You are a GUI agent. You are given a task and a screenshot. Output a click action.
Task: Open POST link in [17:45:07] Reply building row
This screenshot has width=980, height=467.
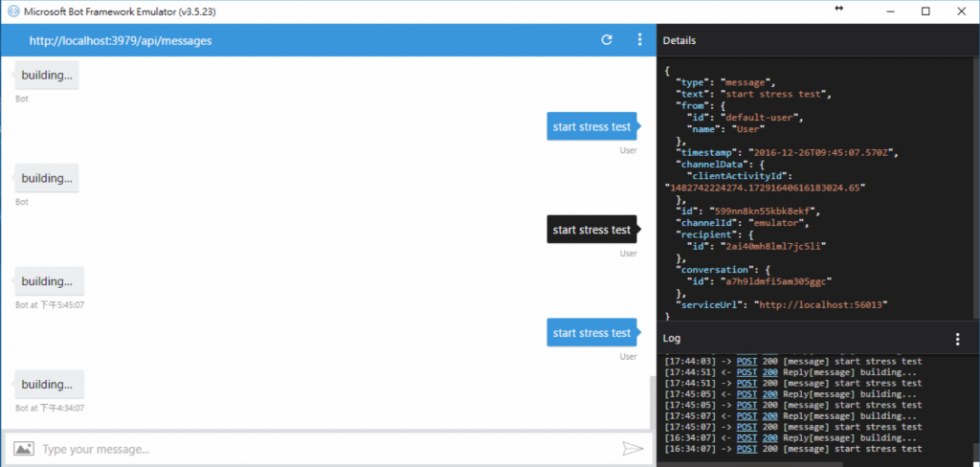coord(746,415)
